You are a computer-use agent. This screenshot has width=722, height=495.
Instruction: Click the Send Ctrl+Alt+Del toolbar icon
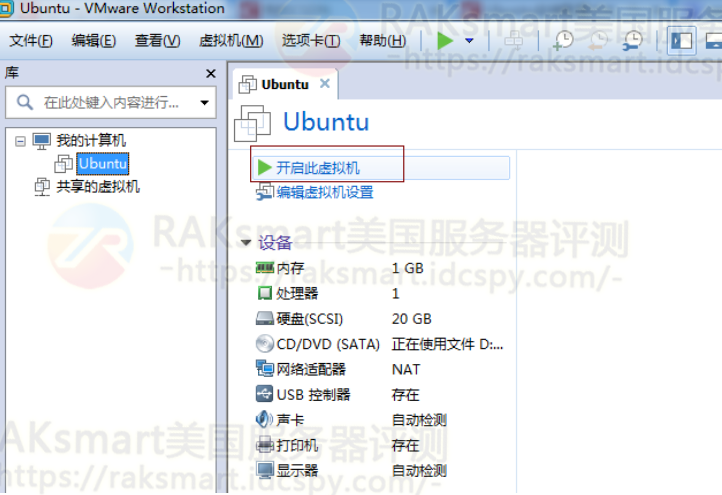(514, 41)
